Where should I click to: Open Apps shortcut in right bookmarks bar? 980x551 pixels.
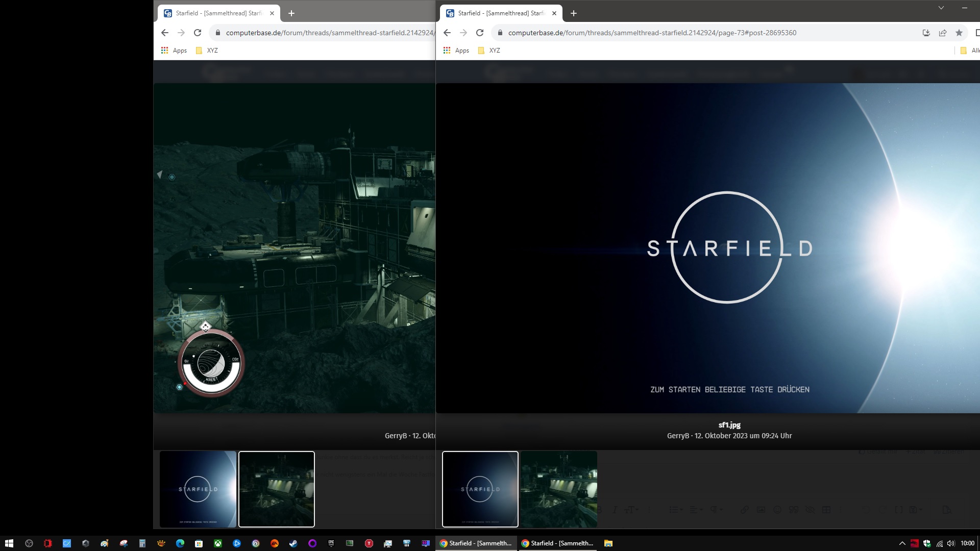tap(456, 51)
